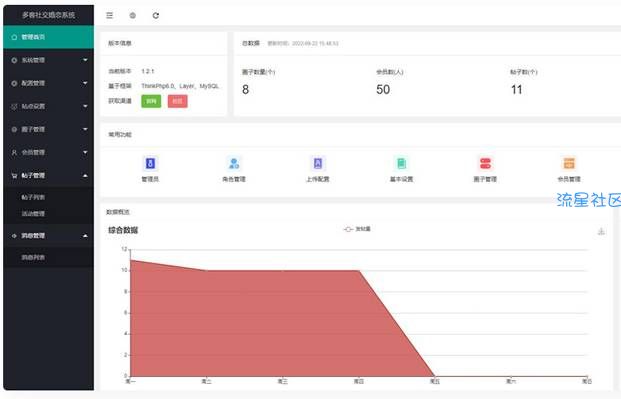Click the globe icon in top bar
Image resolution: width=621 pixels, height=399 pixels.
pos(133,15)
